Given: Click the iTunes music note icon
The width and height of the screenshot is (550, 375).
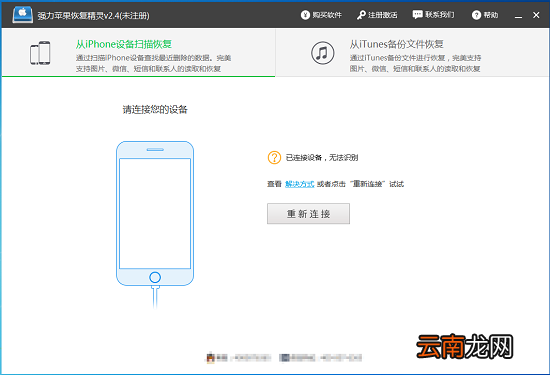Looking at the screenshot, I should (322, 53).
